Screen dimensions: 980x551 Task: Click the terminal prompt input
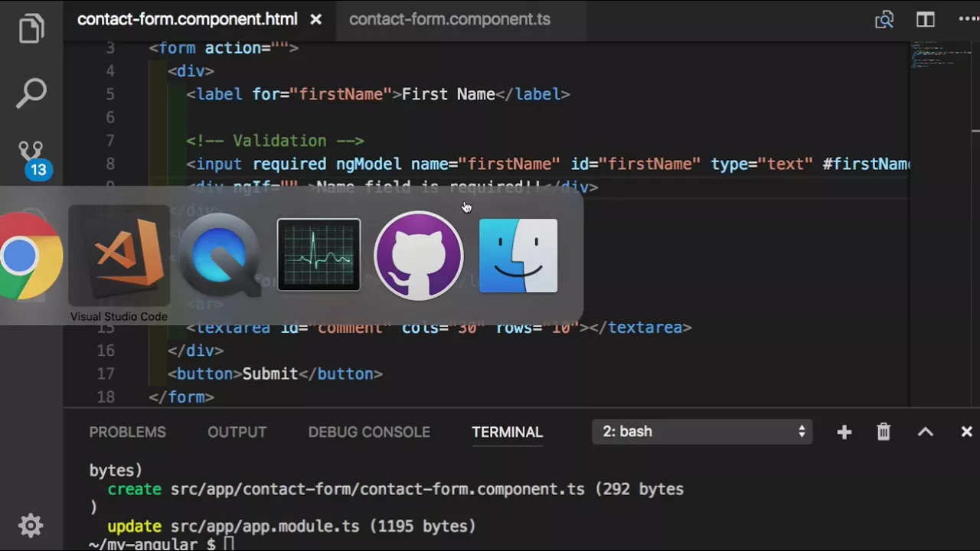(229, 545)
